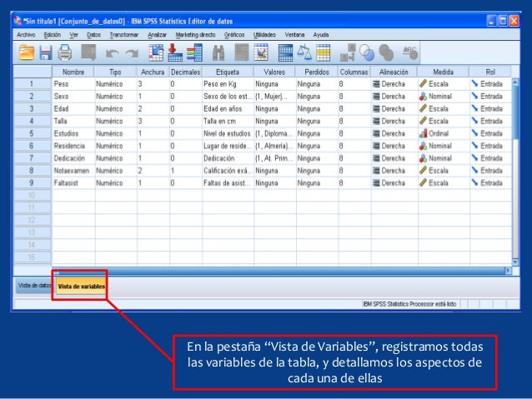Click the Insert variable toolbar icon
Screen dimensions: 532x399
coord(261,52)
